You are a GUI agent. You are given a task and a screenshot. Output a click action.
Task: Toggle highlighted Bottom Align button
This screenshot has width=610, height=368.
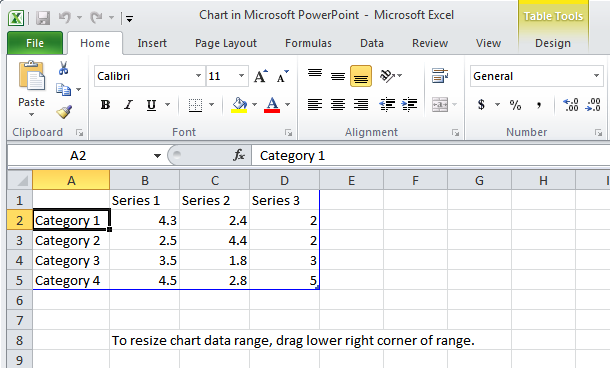point(361,76)
